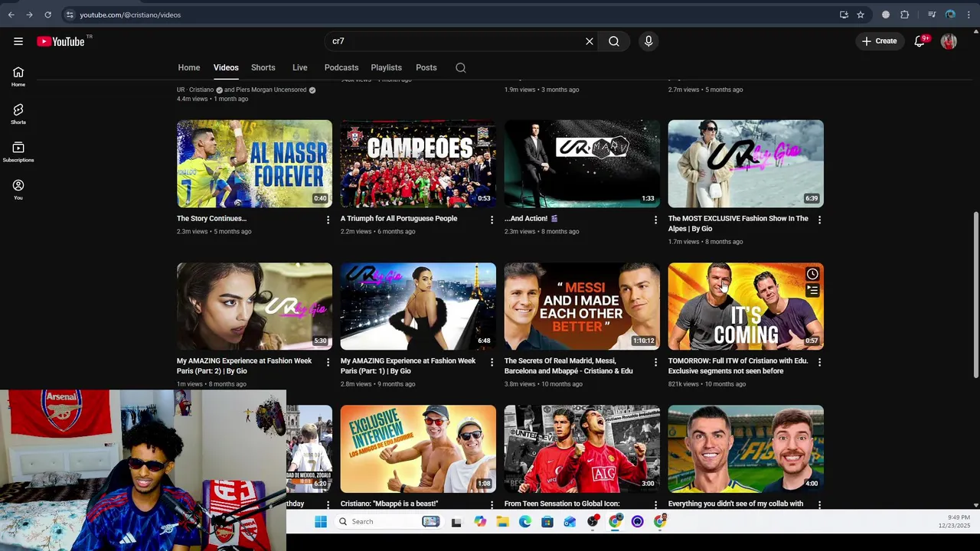Bookmark this page with the star
The height and width of the screenshot is (551, 980).
[861, 15]
